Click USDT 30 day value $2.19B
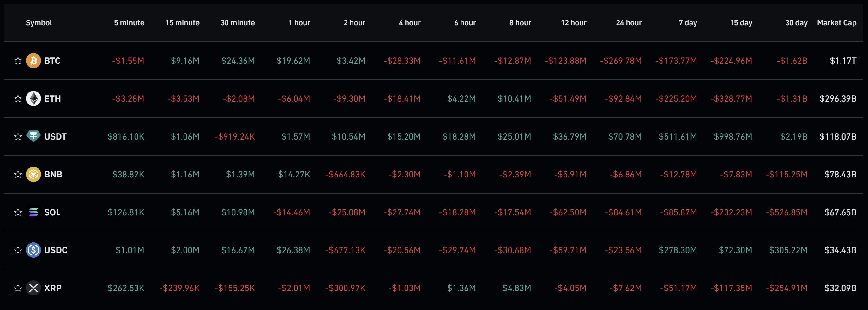The height and width of the screenshot is (310, 868). tap(793, 136)
